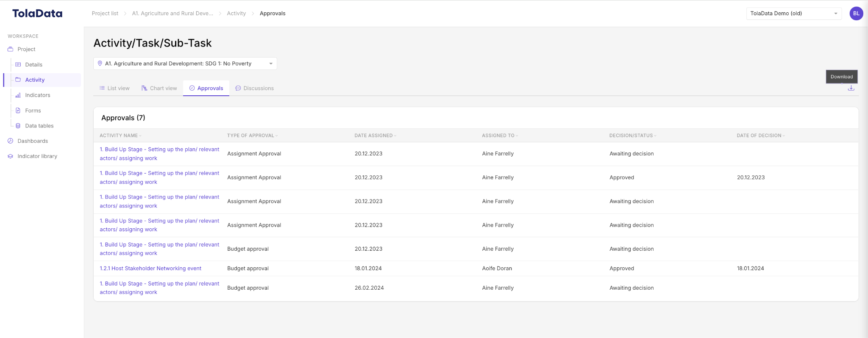
Task: Click the download icon above the approvals table
Action: coord(851,88)
